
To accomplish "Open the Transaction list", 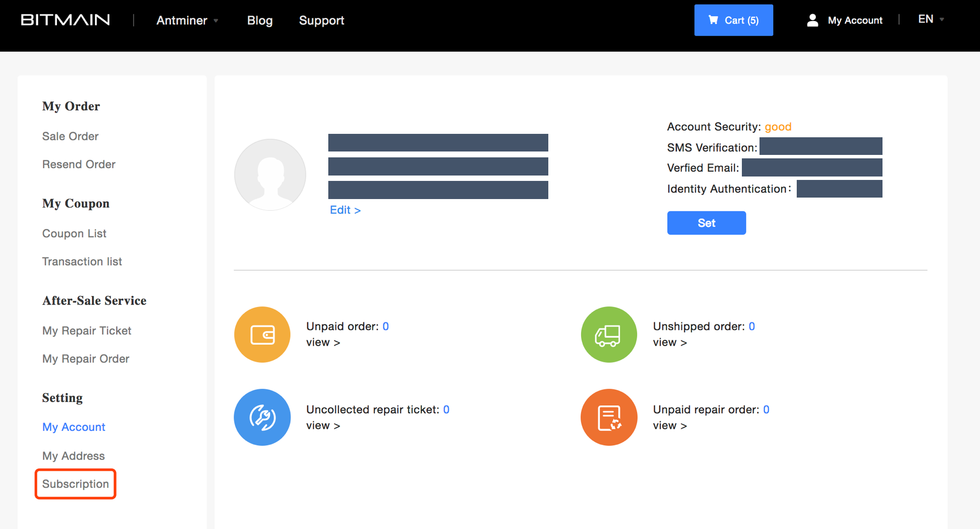I will coord(82,261).
